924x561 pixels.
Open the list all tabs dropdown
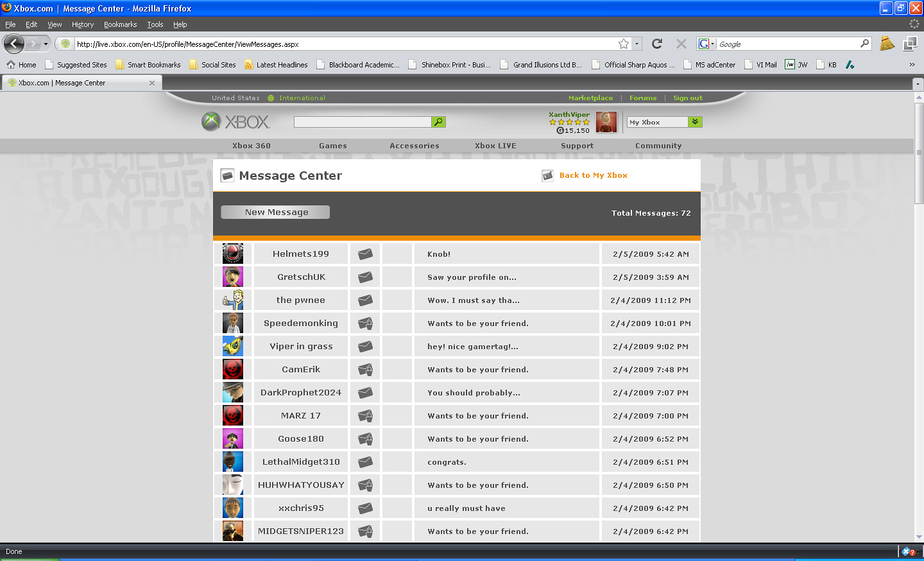tap(918, 83)
